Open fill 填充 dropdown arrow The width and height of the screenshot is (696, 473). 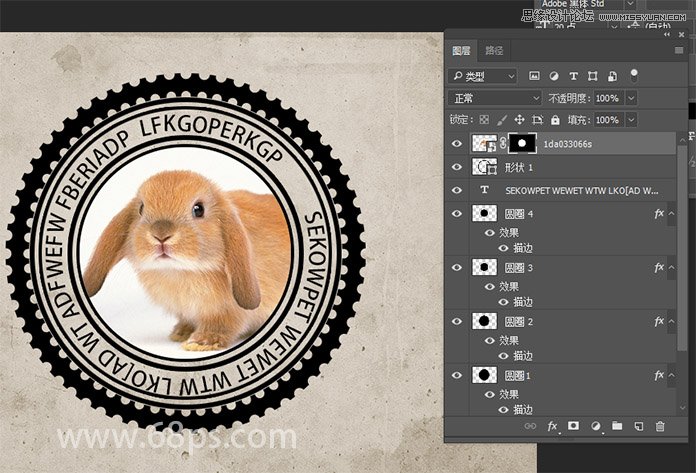(x=631, y=120)
